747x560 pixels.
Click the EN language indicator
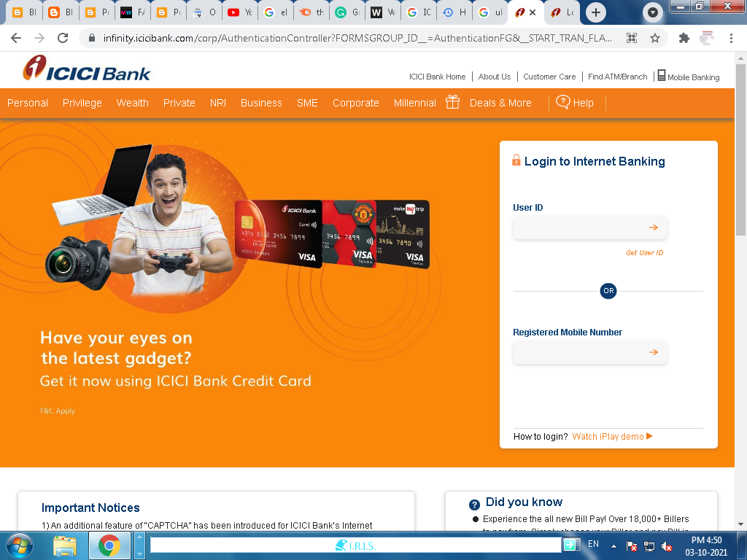point(593,544)
